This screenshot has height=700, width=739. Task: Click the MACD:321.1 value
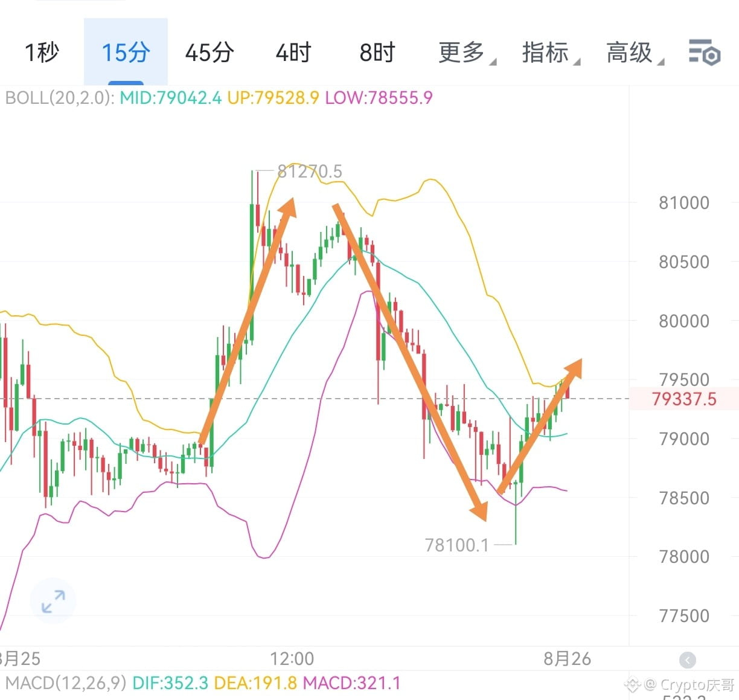coord(351,683)
